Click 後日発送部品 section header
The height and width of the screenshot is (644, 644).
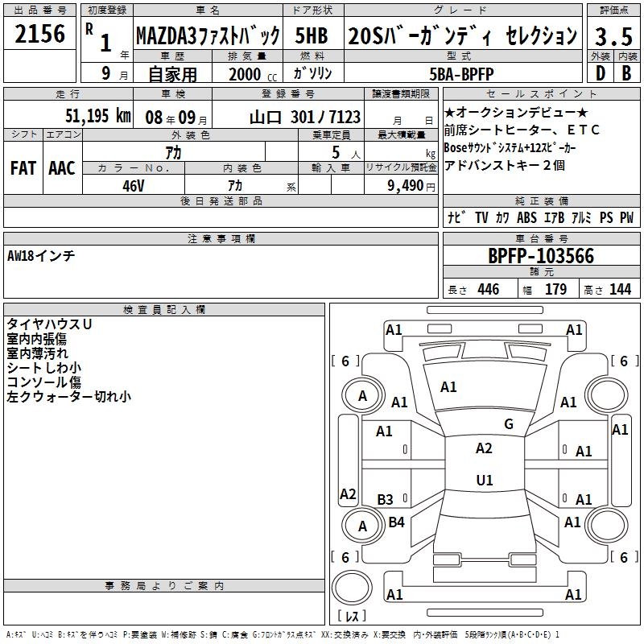[x=221, y=200]
